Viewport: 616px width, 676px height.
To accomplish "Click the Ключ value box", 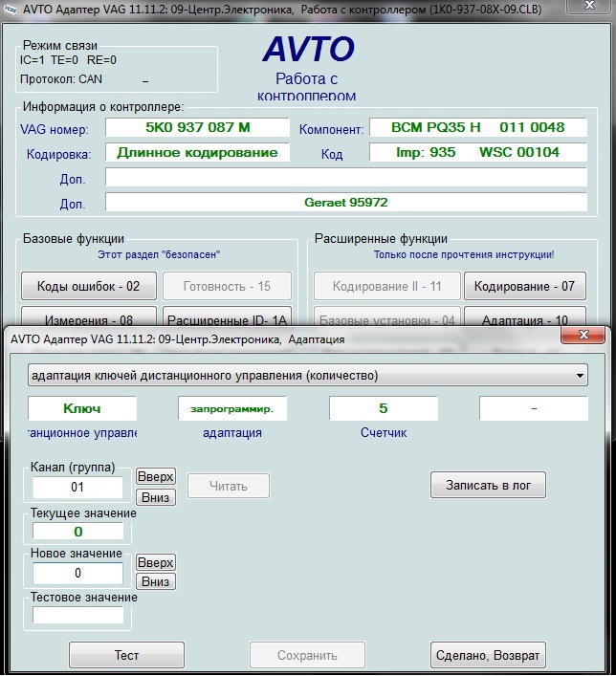I will 82,408.
